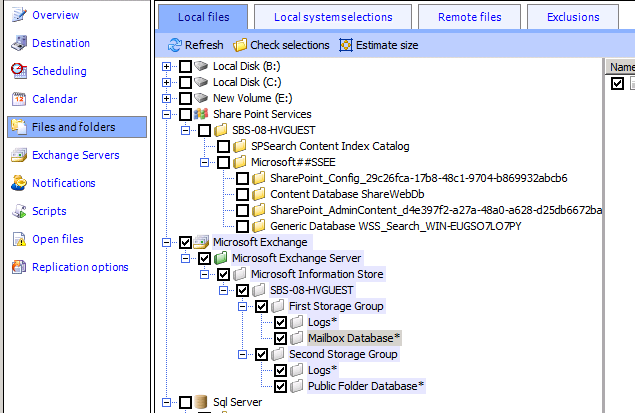Collapse the Sql Server node
Image resolution: width=635 pixels, height=413 pixels.
166,402
